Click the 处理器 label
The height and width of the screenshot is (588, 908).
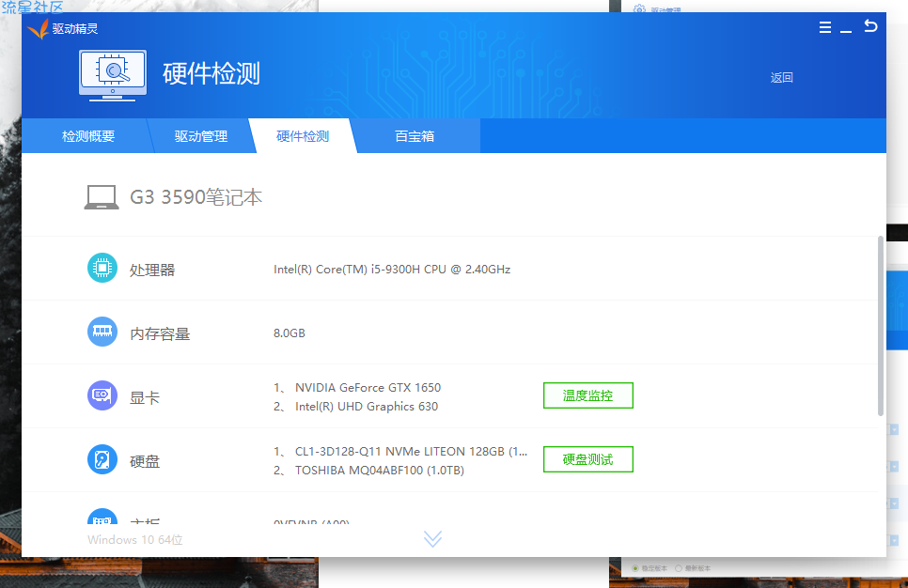point(152,270)
